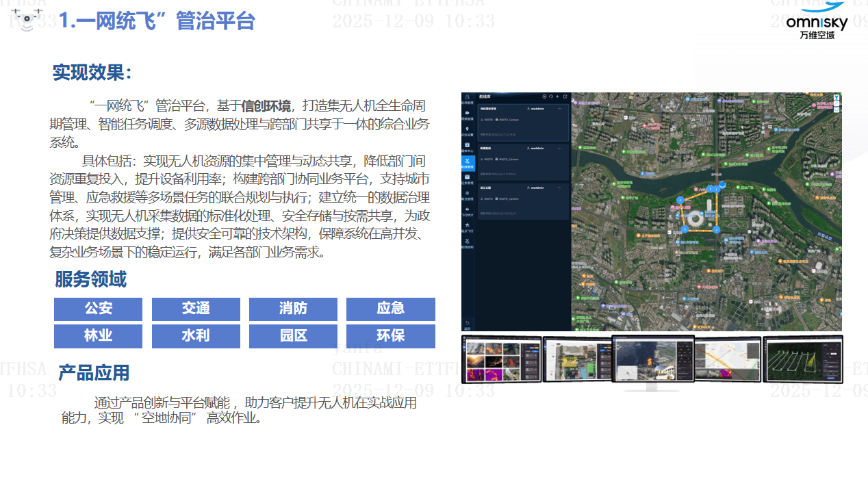Screen dimensions: 868x488
Task: Click the center fire-scene monitor thumbnail
Action: 652,359
